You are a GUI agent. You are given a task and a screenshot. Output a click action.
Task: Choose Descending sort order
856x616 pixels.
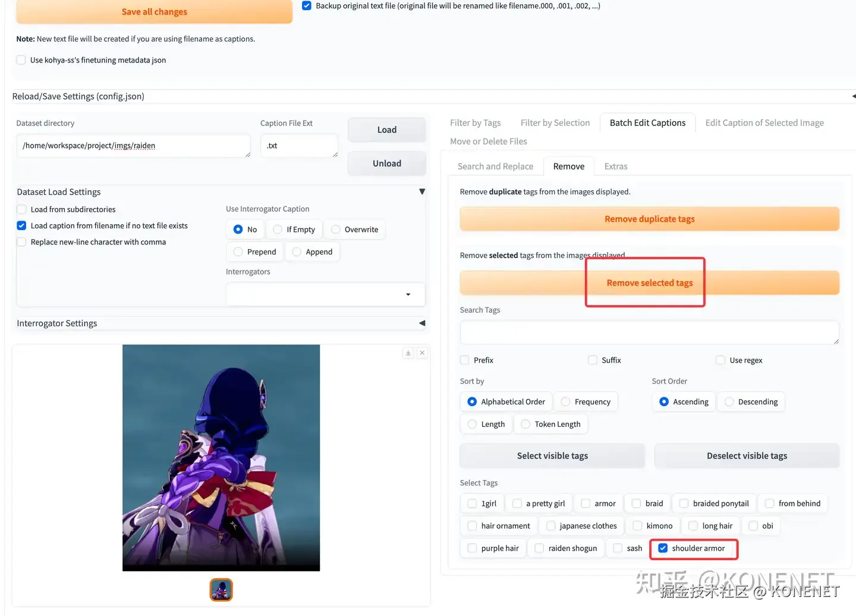tap(751, 402)
